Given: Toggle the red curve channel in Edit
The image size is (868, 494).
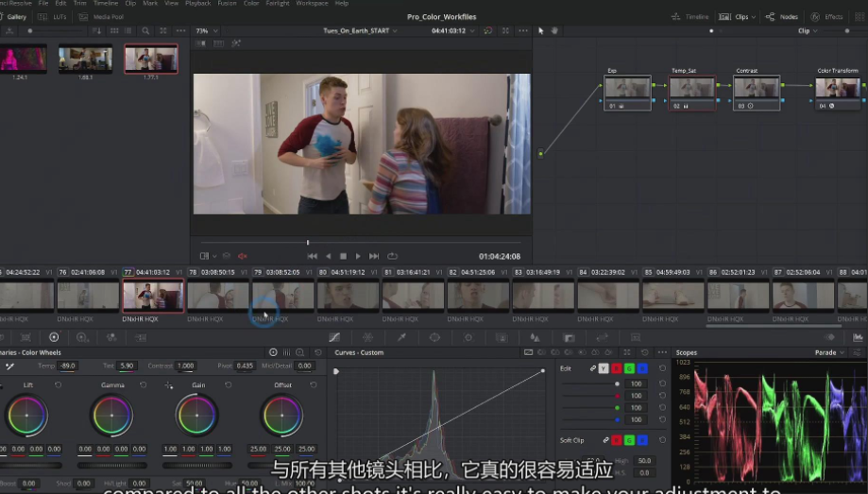Looking at the screenshot, I should point(616,368).
